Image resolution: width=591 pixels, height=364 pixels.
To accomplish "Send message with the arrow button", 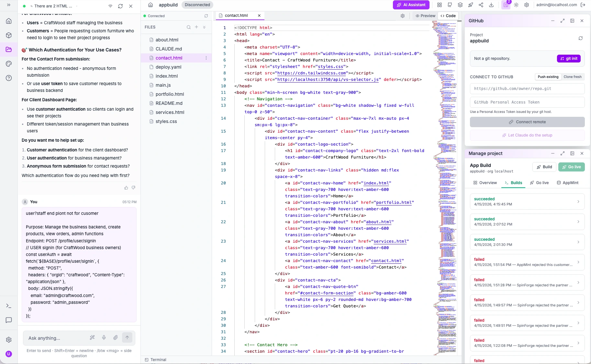I will coord(127,338).
